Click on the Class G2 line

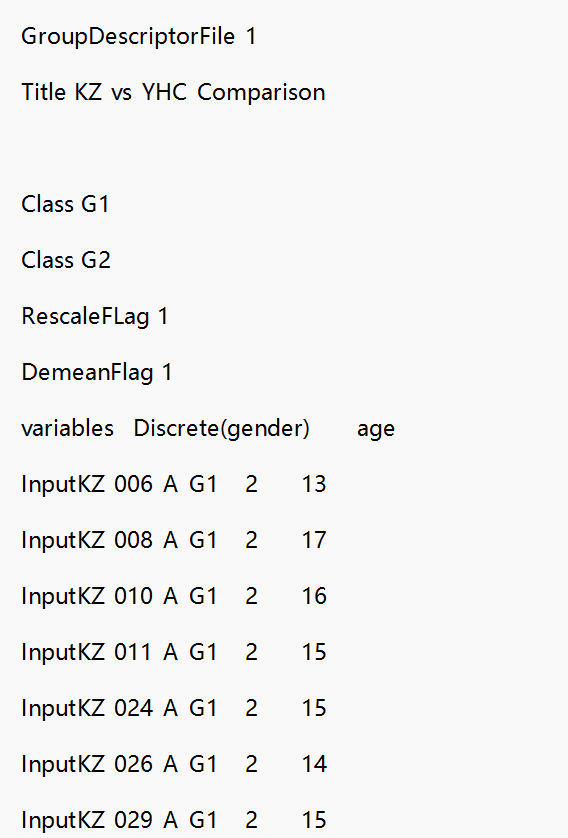(66, 260)
